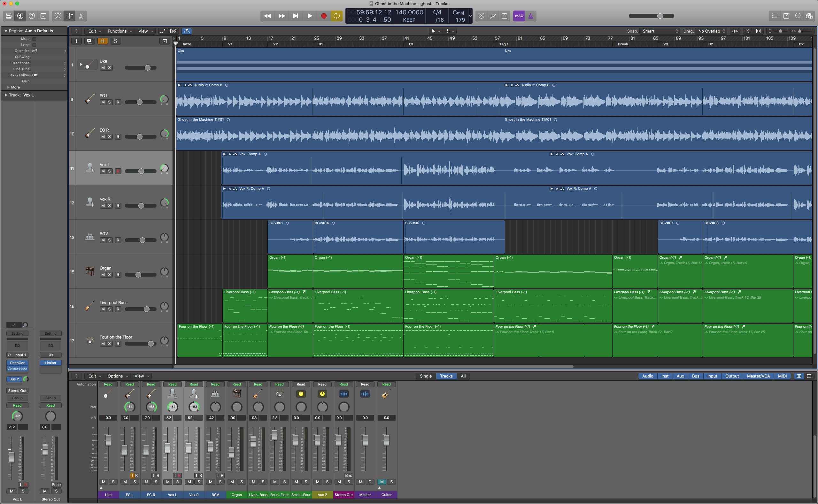Solo the Organ track

[x=109, y=275]
